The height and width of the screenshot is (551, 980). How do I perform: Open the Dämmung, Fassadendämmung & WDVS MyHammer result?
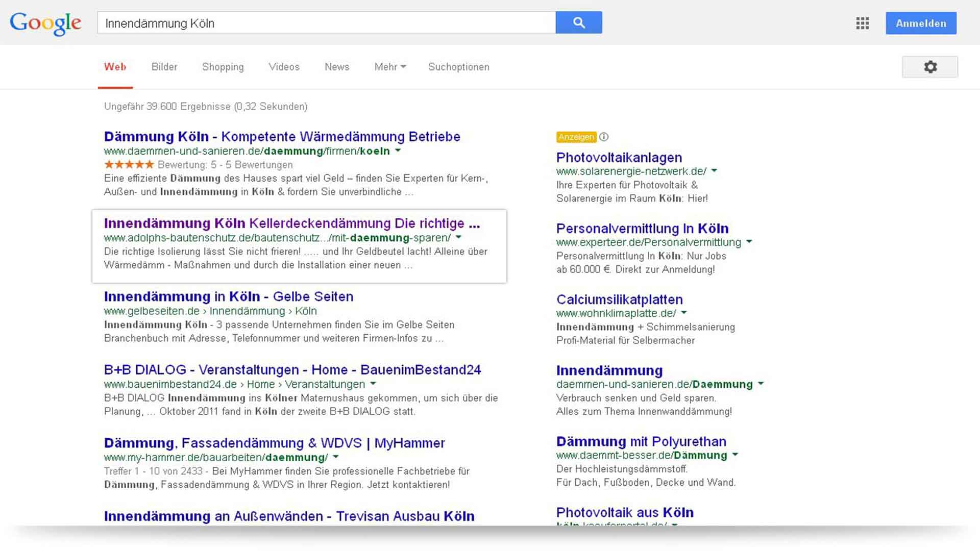275,443
